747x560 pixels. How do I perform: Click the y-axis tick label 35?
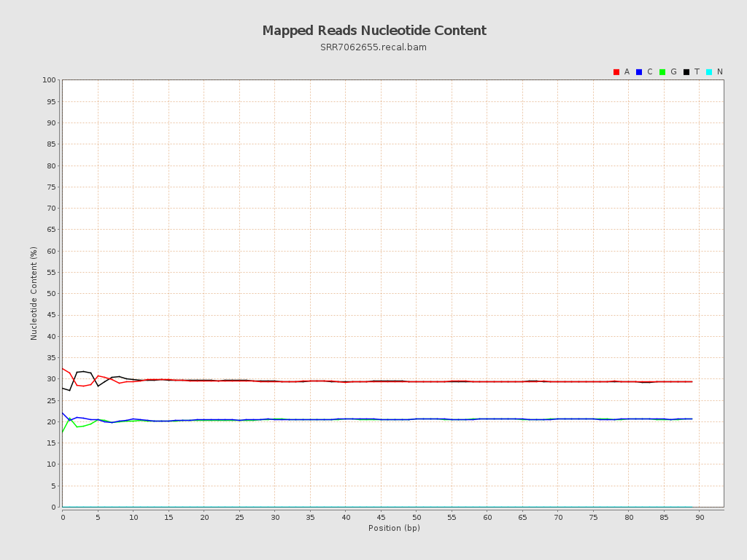coord(51,357)
